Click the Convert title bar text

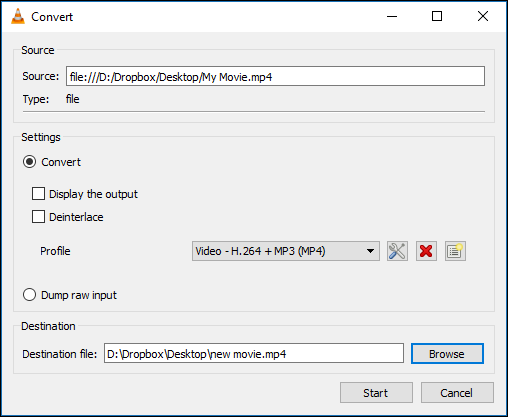pos(52,17)
